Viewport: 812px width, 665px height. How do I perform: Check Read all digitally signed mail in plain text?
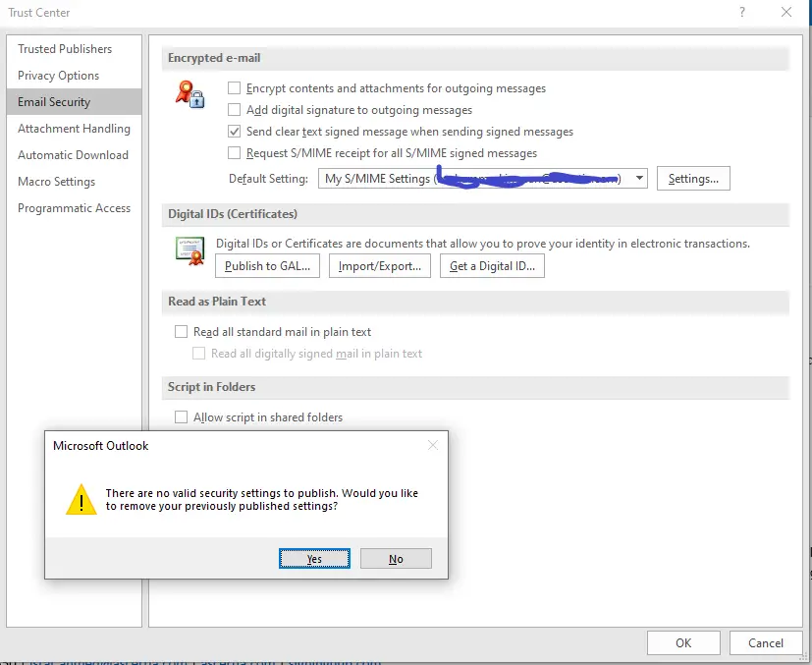coord(198,354)
